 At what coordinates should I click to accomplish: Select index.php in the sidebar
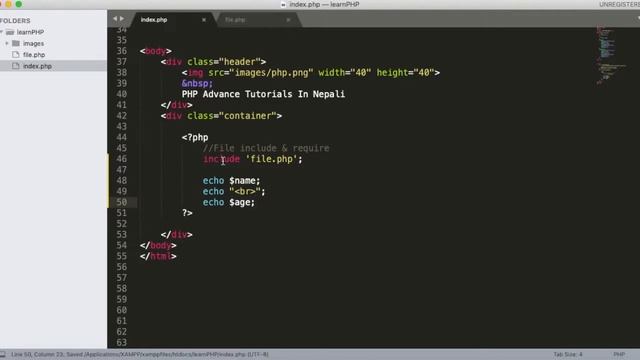point(37,66)
